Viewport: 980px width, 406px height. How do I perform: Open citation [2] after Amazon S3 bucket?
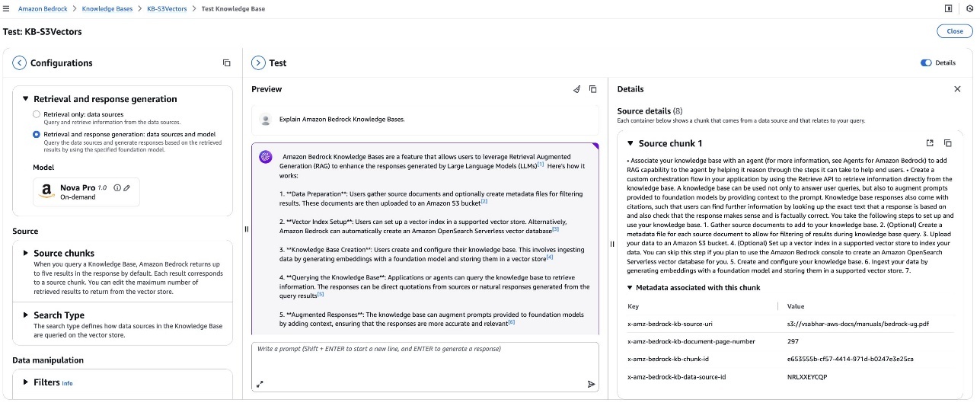click(484, 201)
